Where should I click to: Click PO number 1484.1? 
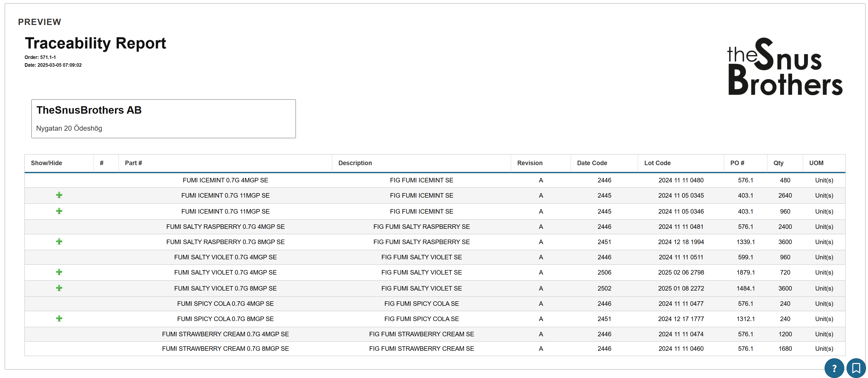point(746,288)
